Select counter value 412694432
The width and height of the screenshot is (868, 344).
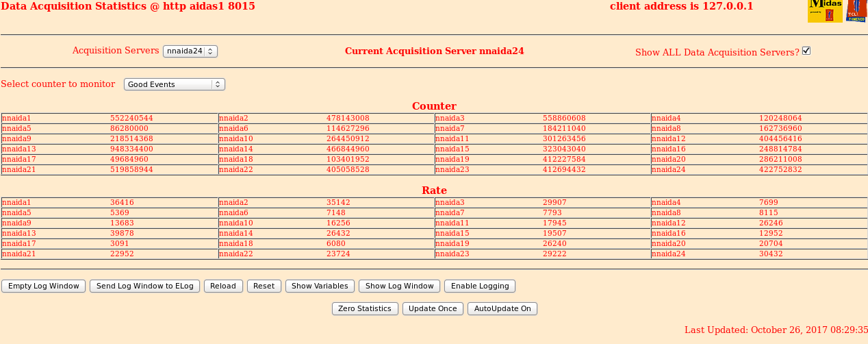tap(564, 169)
